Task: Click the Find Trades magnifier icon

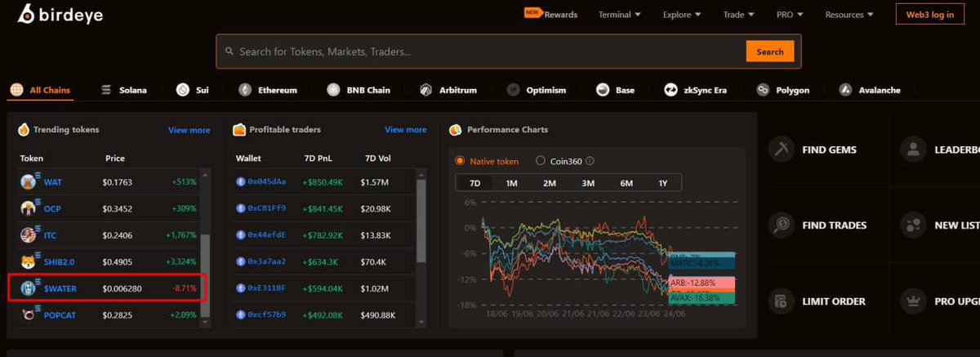Action: pyautogui.click(x=782, y=225)
